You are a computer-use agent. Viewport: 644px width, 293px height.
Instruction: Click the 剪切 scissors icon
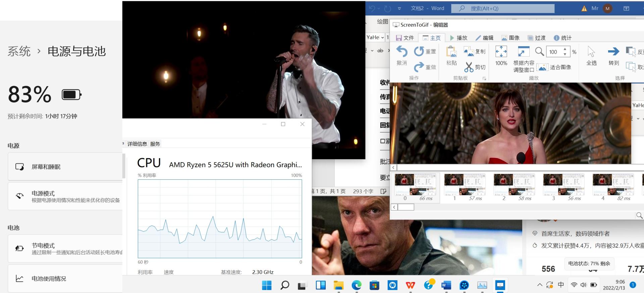click(x=469, y=67)
